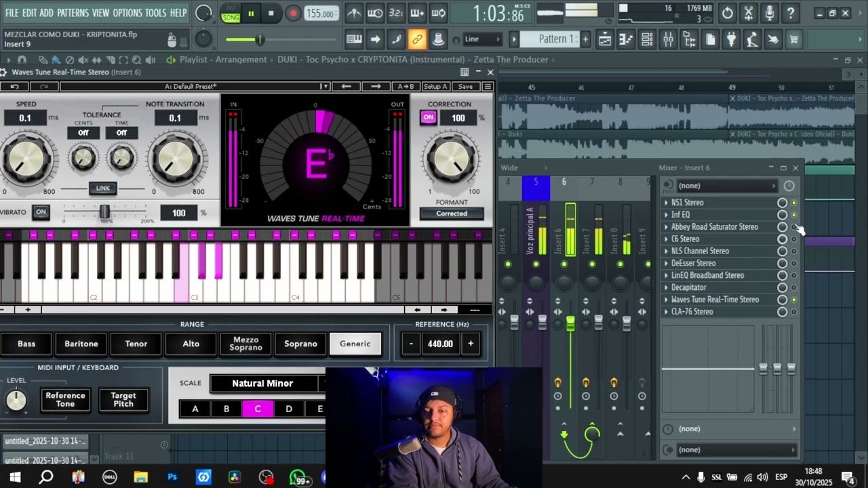Toggle the link/snap chain icon
Screen dimensions: 868x488
[x=417, y=39]
